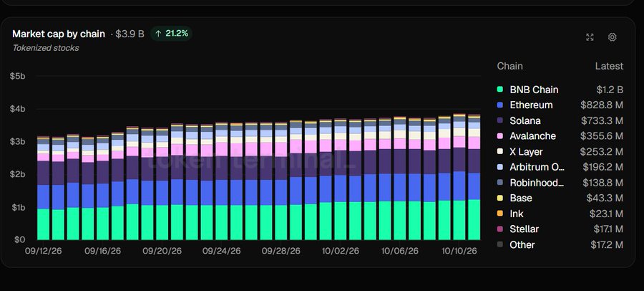Image resolution: width=644 pixels, height=291 pixels.
Task: Click the Avalanche pink legend dot
Action: click(x=500, y=136)
